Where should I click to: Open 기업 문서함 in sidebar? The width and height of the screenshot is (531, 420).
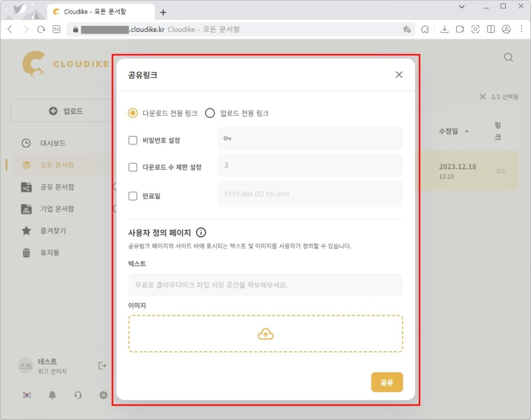pos(57,209)
